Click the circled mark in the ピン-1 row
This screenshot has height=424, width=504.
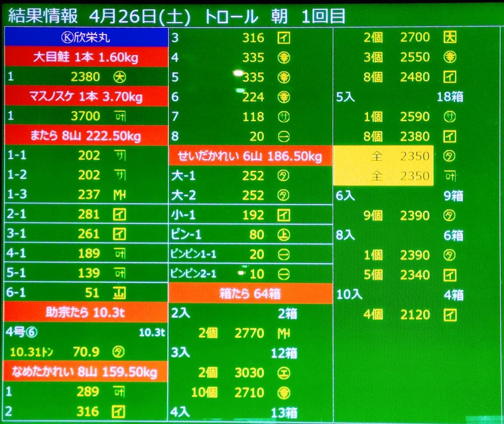pyautogui.click(x=283, y=235)
